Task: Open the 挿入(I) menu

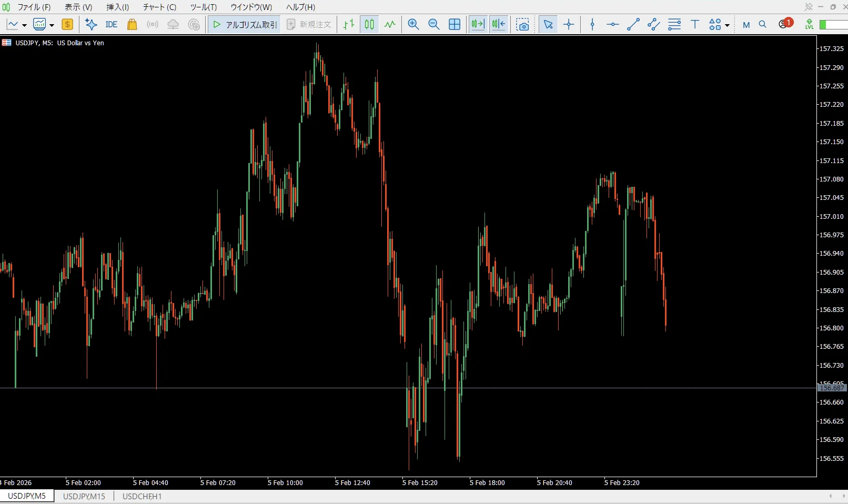Action: 118,7
